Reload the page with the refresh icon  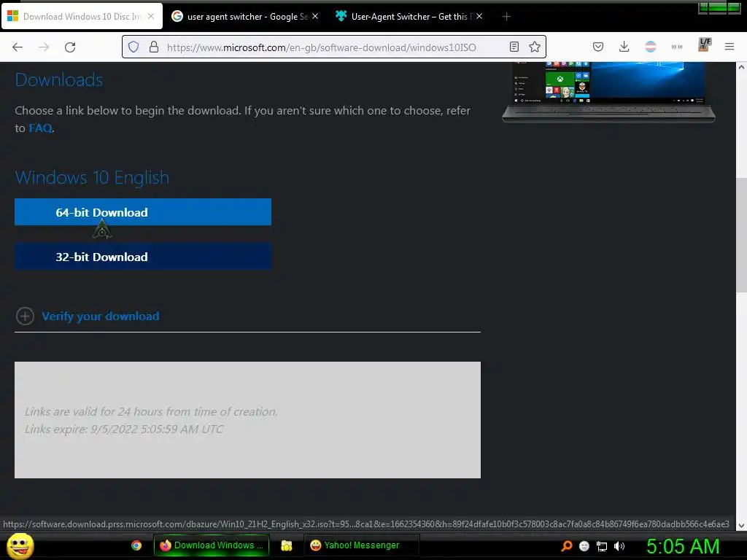pyautogui.click(x=70, y=47)
